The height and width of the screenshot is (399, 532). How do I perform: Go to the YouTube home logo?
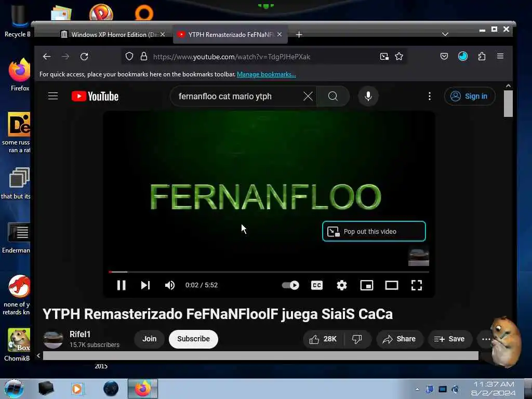(x=95, y=96)
